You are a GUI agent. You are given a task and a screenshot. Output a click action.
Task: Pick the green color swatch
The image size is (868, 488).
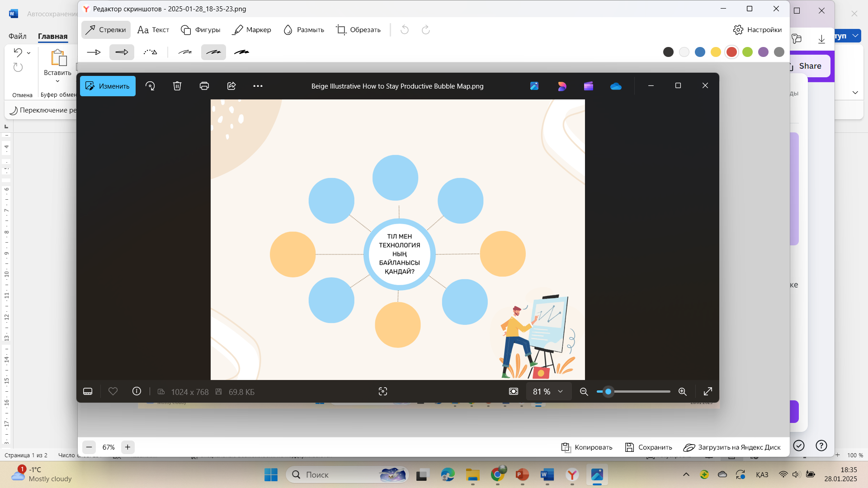[747, 52]
